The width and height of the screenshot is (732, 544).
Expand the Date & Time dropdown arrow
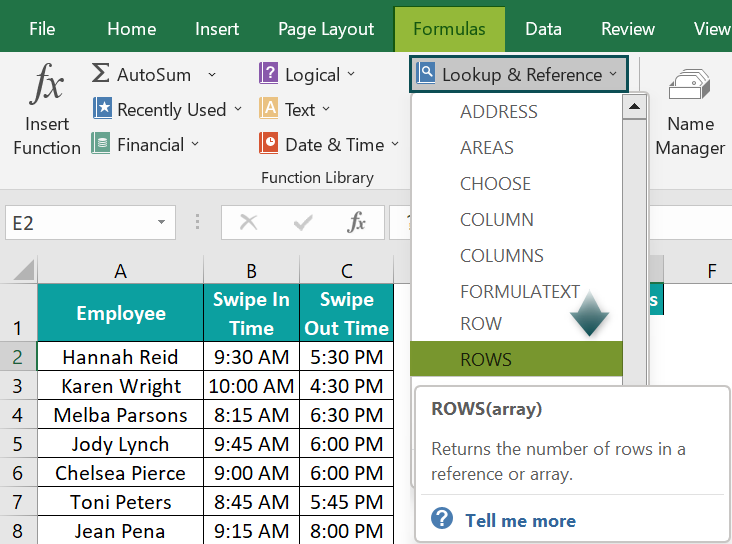(x=395, y=144)
